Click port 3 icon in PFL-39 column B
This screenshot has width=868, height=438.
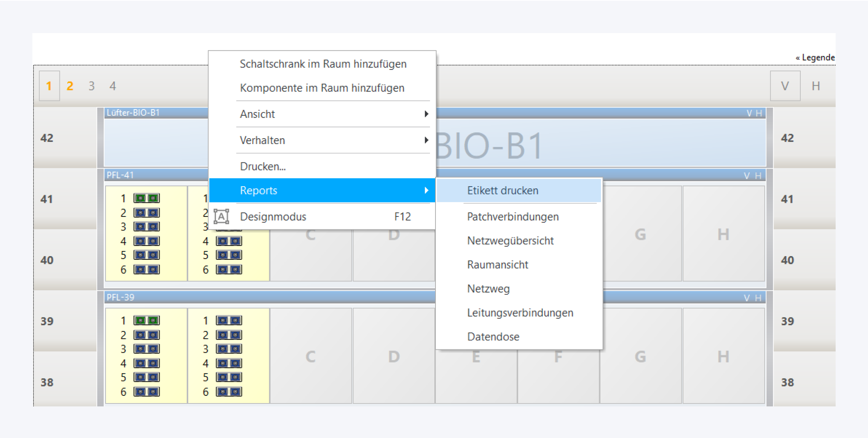click(x=229, y=349)
